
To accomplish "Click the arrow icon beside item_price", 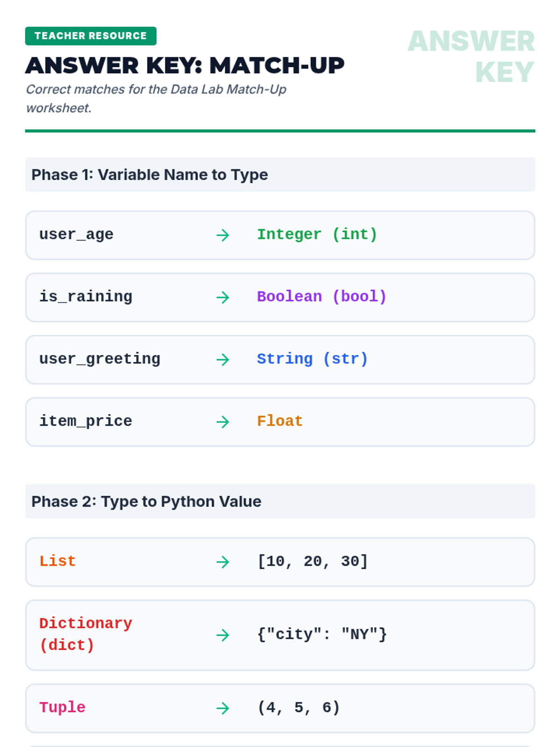I will [x=223, y=422].
